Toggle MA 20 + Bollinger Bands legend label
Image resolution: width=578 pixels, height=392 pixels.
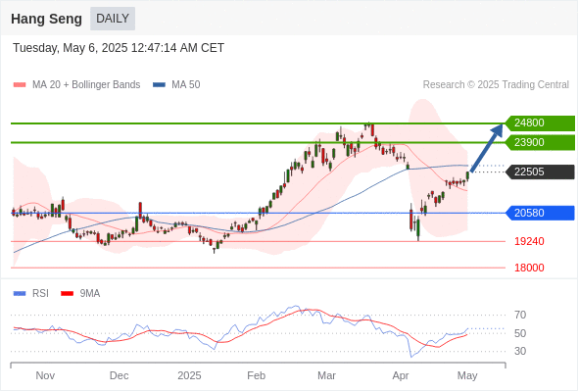(x=86, y=85)
